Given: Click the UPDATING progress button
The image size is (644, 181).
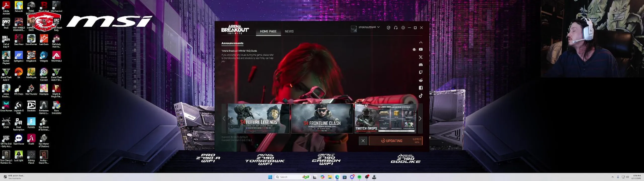Looking at the screenshot, I should click(395, 141).
